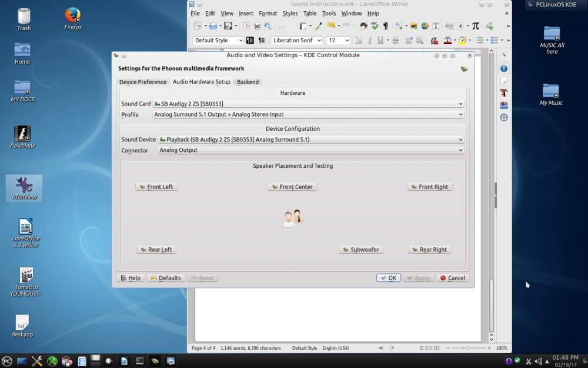The height and width of the screenshot is (368, 588).
Task: Toggle formatting marks paragraph icon
Action: [x=385, y=26]
